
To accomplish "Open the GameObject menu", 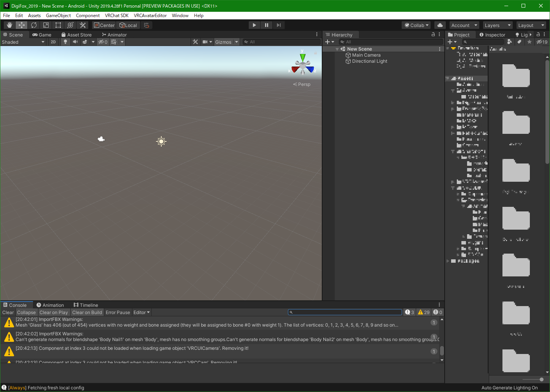I will click(x=58, y=16).
